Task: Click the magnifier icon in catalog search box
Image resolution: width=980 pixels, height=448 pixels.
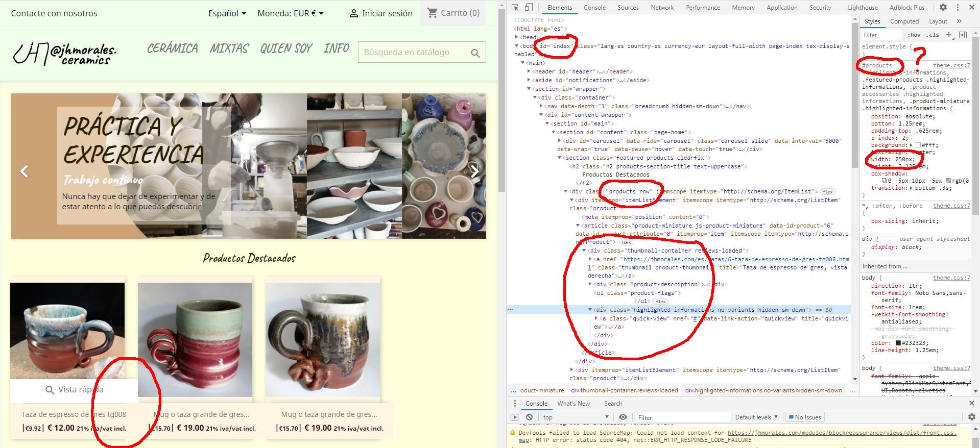Action: pyautogui.click(x=475, y=53)
